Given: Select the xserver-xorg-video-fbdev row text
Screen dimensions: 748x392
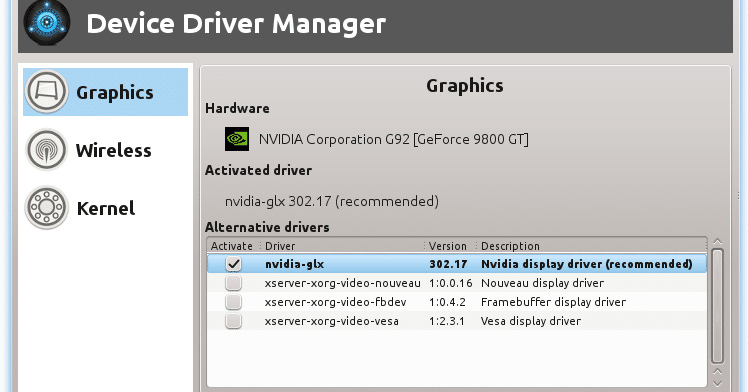Looking at the screenshot, I should [335, 302].
